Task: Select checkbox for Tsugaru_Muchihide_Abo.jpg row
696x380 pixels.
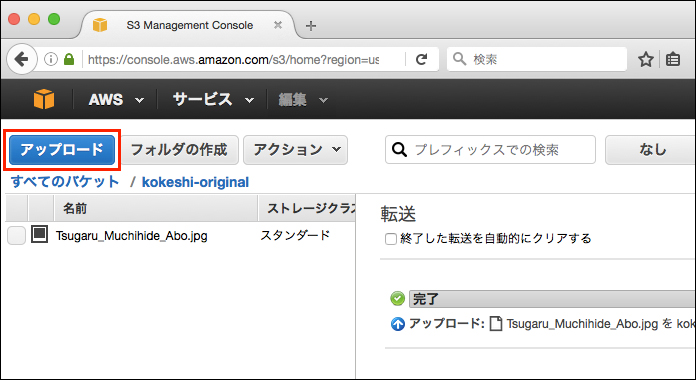Action: pos(16,236)
